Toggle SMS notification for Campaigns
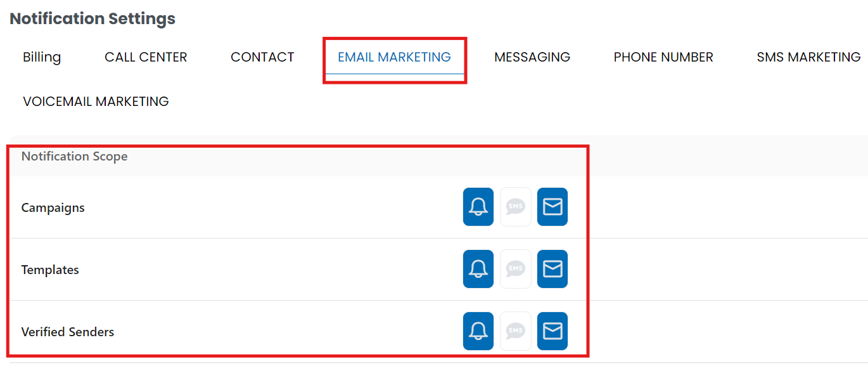 (x=516, y=207)
